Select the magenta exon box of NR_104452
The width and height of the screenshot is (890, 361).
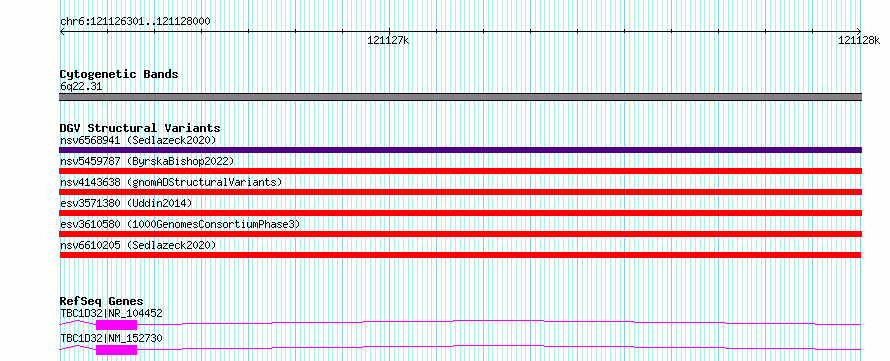pyautogui.click(x=117, y=325)
